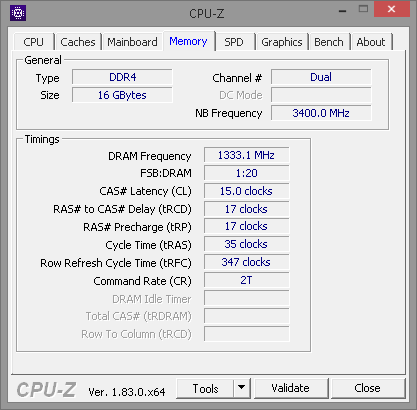The width and height of the screenshot is (417, 410).
Task: Minimize the CPU-Z window
Action: click(x=343, y=10)
